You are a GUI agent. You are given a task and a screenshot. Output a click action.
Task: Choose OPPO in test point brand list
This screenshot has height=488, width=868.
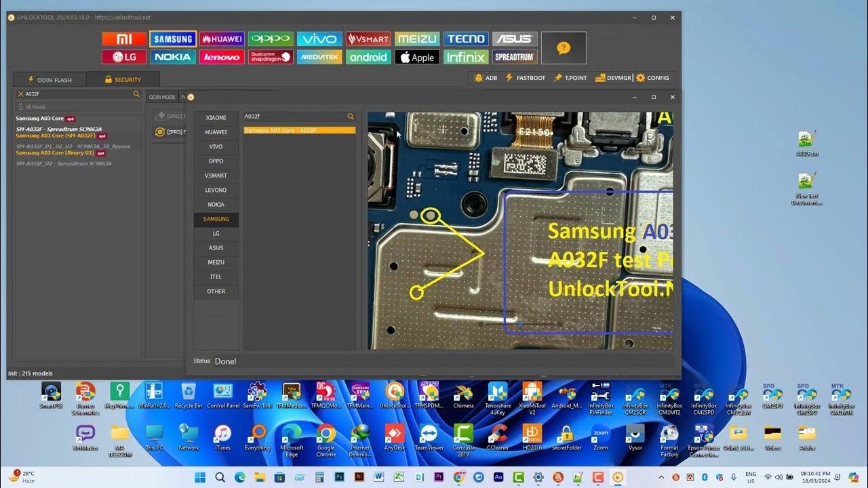tap(216, 161)
